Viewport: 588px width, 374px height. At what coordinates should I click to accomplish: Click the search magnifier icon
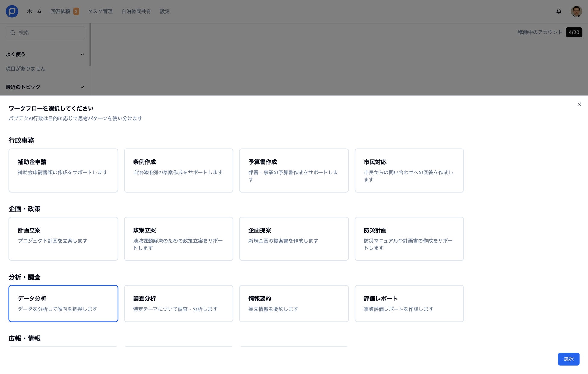tap(13, 33)
